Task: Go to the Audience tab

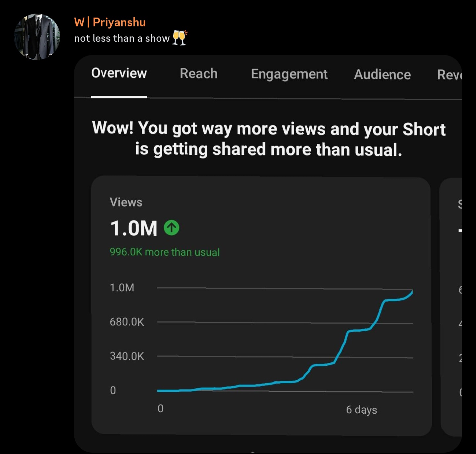Action: pos(382,75)
